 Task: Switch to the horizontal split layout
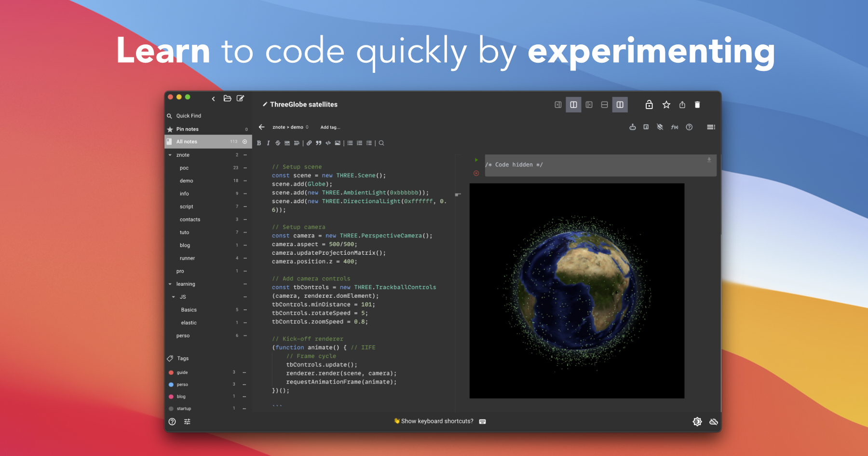coord(604,105)
